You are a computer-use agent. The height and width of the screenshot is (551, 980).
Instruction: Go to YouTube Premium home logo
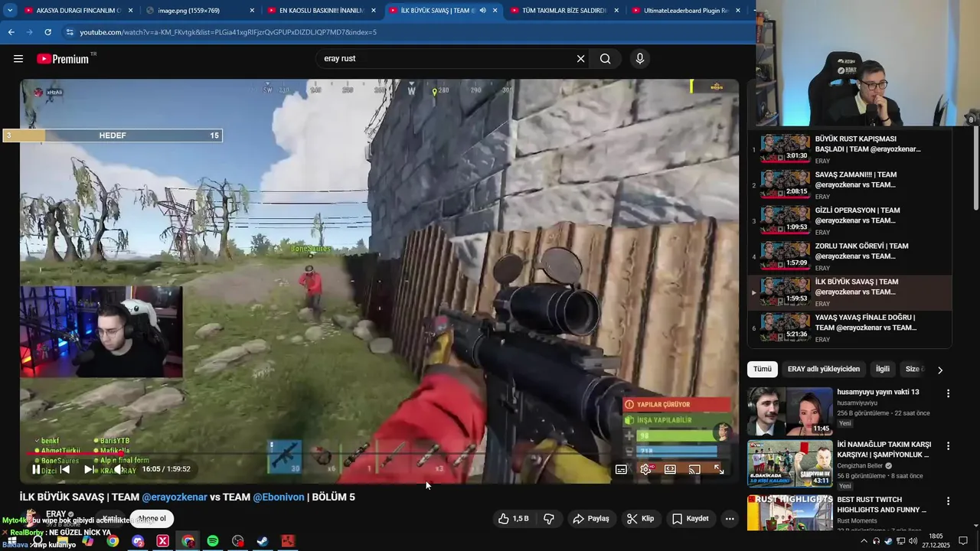click(64, 59)
